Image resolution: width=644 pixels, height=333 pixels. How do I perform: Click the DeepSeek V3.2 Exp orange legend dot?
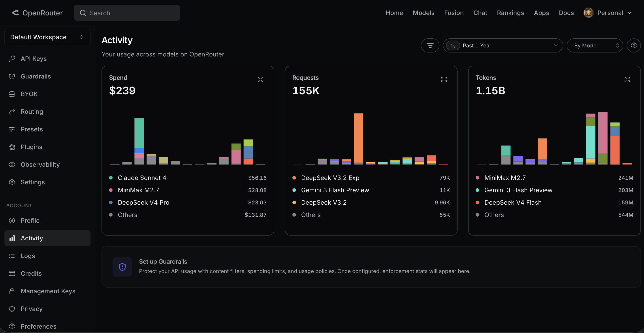[x=294, y=178]
